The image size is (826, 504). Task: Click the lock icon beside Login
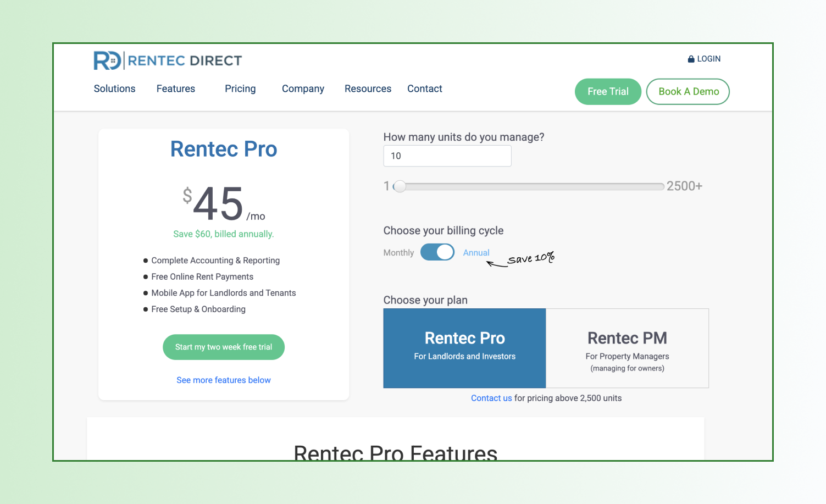691,59
